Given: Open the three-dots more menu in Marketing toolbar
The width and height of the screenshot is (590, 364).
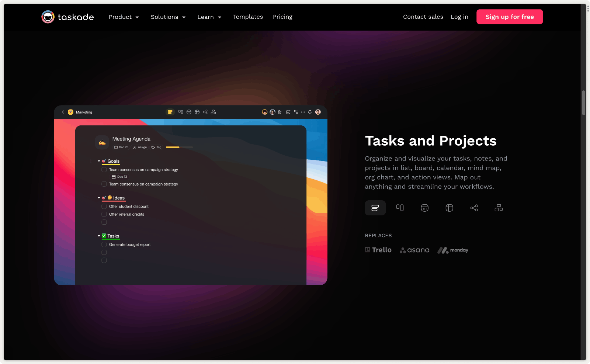Looking at the screenshot, I should tap(303, 112).
